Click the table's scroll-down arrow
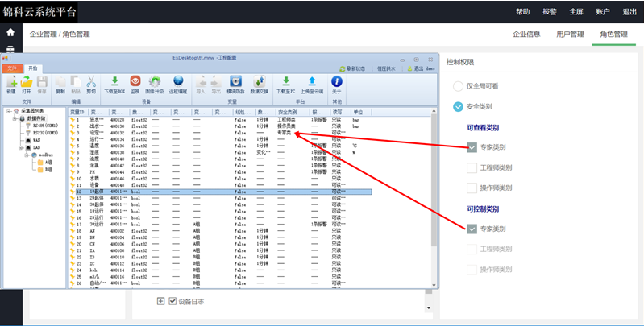The image size is (644, 326). click(434, 285)
